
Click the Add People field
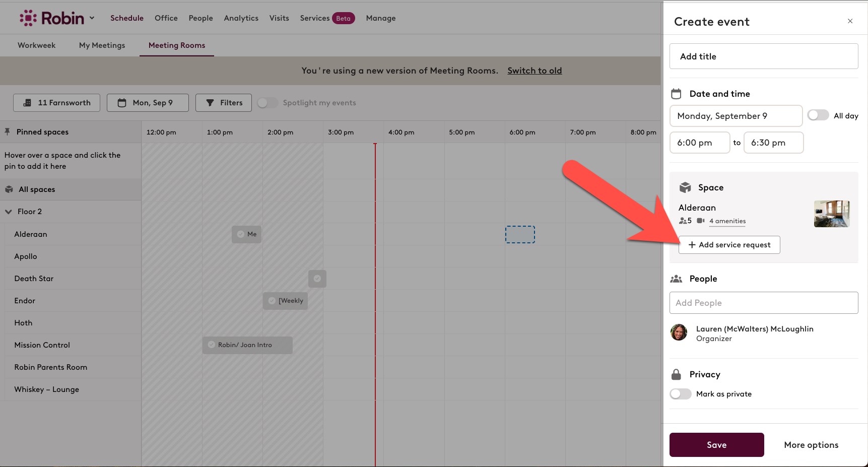coord(764,303)
